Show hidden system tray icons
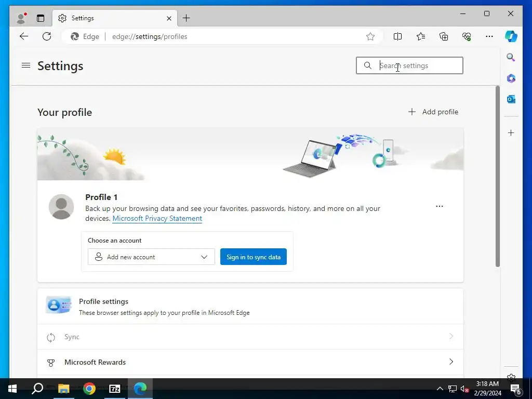Screen dimensions: 532x399 [x=440, y=389]
